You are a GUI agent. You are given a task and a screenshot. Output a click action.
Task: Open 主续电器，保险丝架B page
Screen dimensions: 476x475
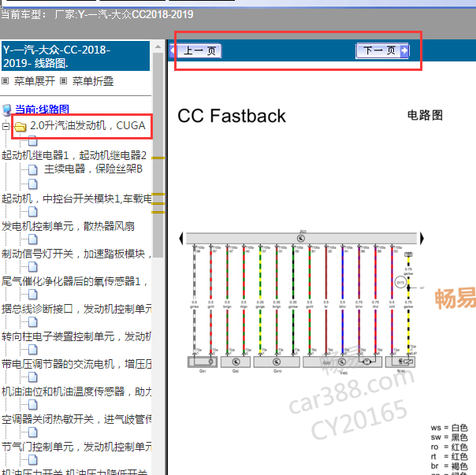(93, 169)
